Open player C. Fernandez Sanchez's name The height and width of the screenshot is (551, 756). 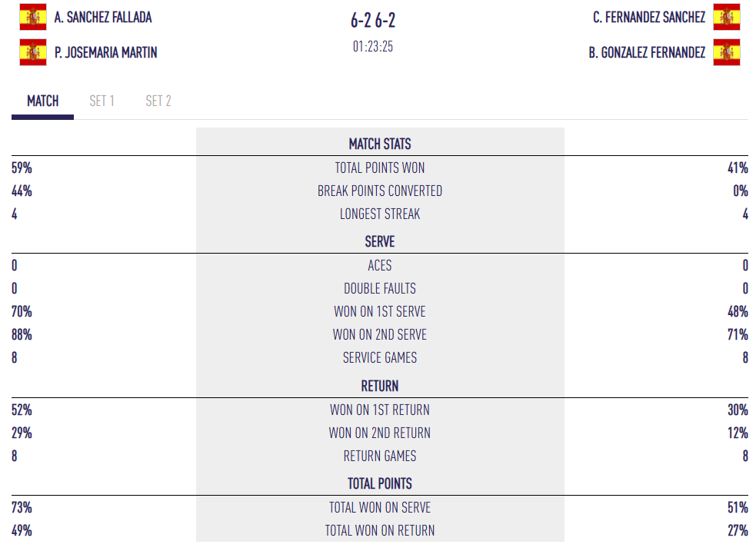pyautogui.click(x=649, y=17)
